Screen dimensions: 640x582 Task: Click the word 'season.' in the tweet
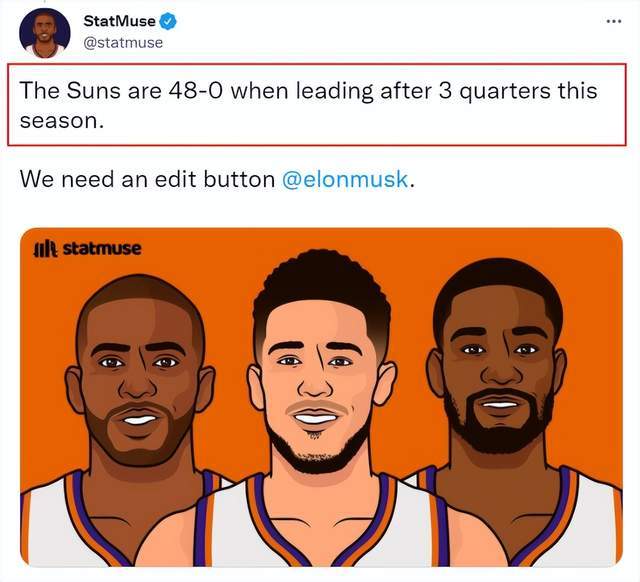(x=61, y=121)
